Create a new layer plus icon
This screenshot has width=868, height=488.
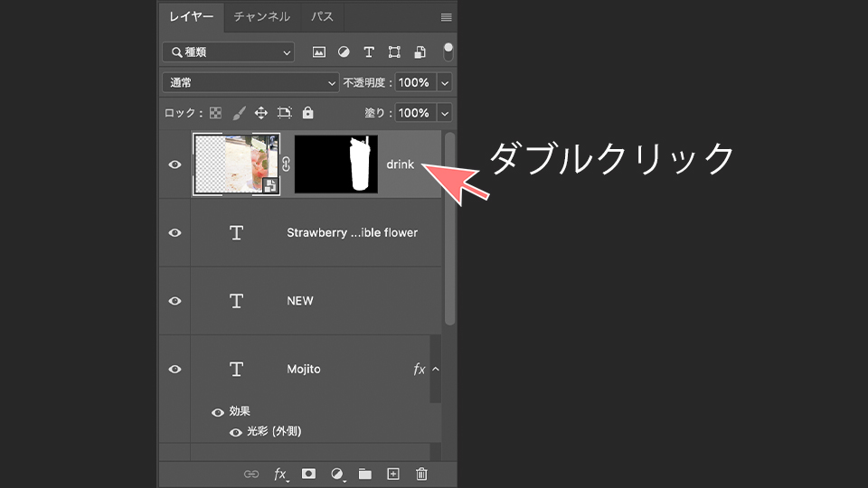coord(393,474)
